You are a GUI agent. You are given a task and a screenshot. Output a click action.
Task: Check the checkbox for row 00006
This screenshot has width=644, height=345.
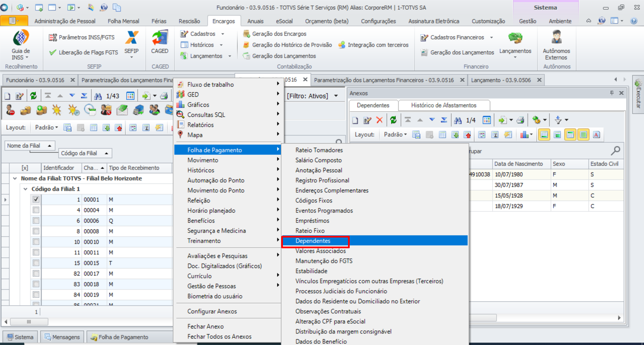point(36,221)
